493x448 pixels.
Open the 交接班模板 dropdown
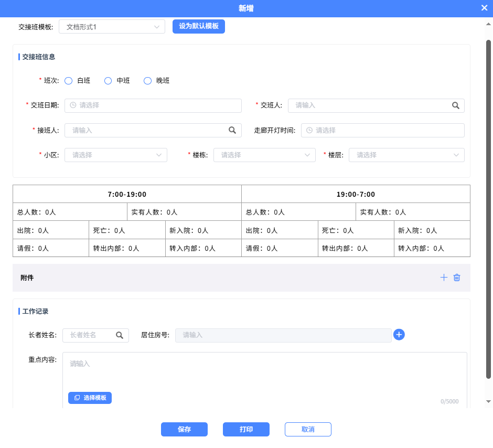(x=112, y=27)
